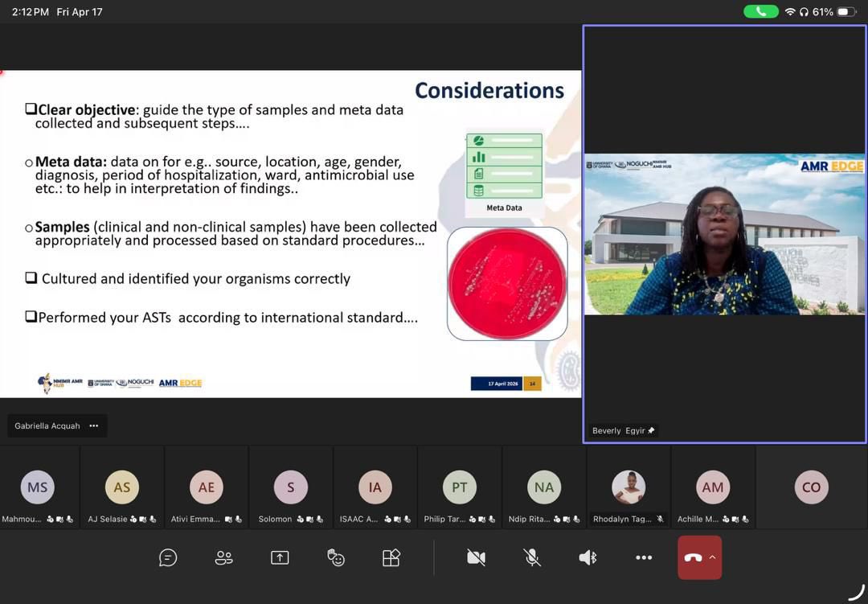This screenshot has height=604, width=868.
Task: Select Beverly Egyir's pinned video tile
Action: pos(723,233)
